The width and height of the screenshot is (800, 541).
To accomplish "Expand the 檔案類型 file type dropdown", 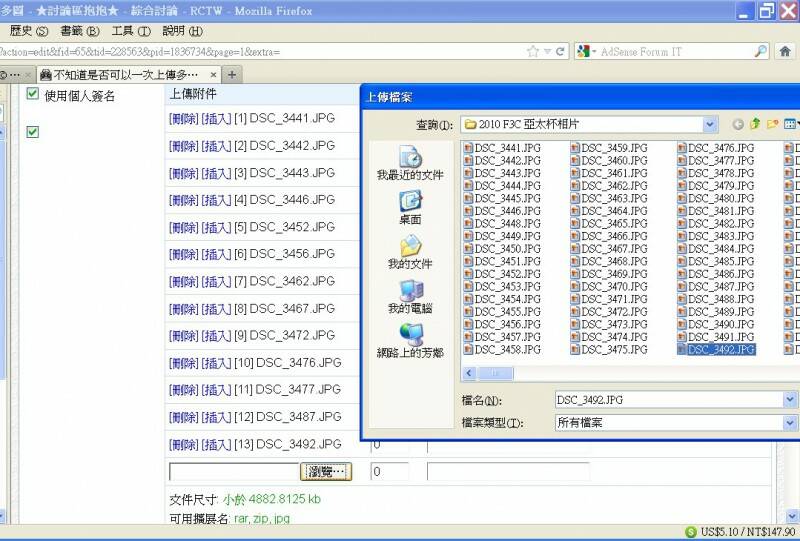I will click(790, 423).
